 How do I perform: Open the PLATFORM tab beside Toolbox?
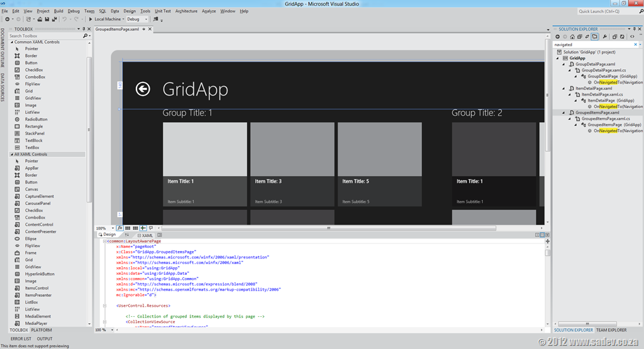click(42, 330)
